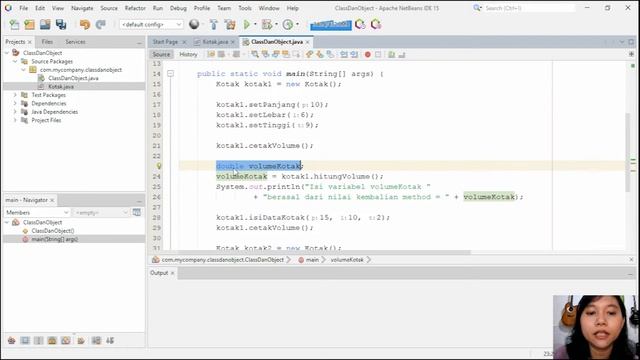Switch to the Files panel tab
The image size is (640, 360).
point(47,42)
